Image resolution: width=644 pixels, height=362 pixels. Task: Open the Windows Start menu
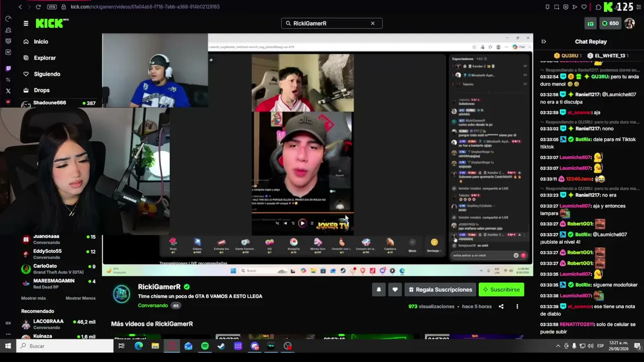pyautogui.click(x=8, y=346)
